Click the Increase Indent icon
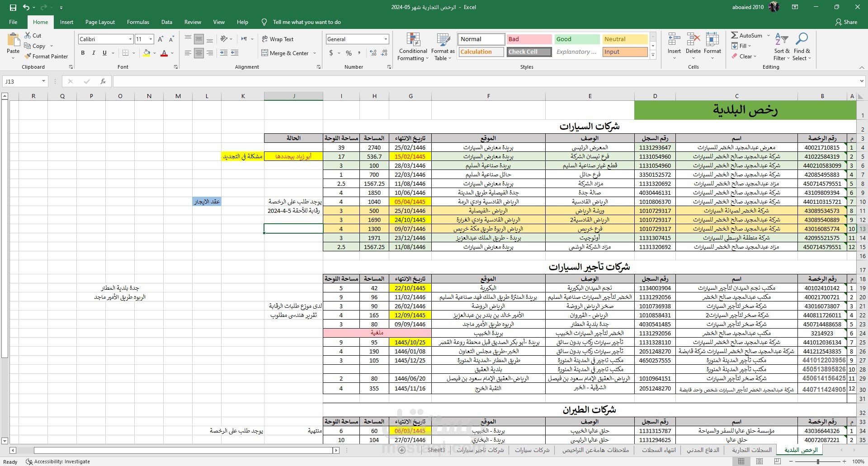Screen dimensions: 868x466 point(235,53)
